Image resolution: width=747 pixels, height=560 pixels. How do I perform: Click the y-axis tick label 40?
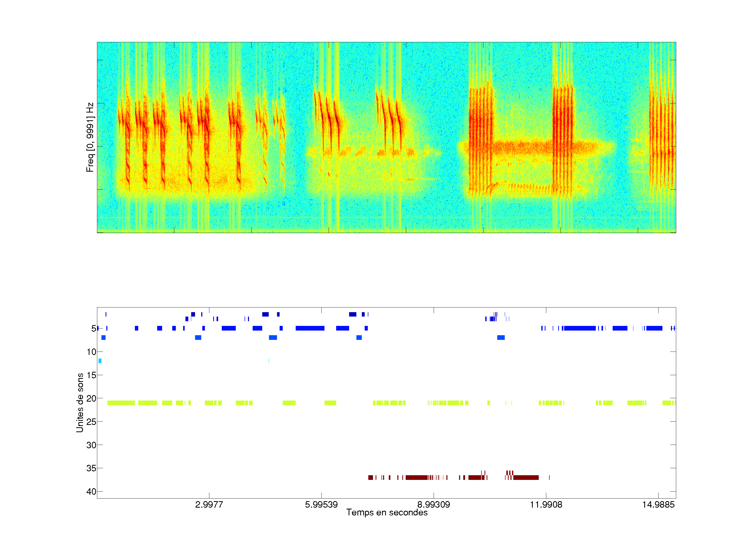[91, 492]
